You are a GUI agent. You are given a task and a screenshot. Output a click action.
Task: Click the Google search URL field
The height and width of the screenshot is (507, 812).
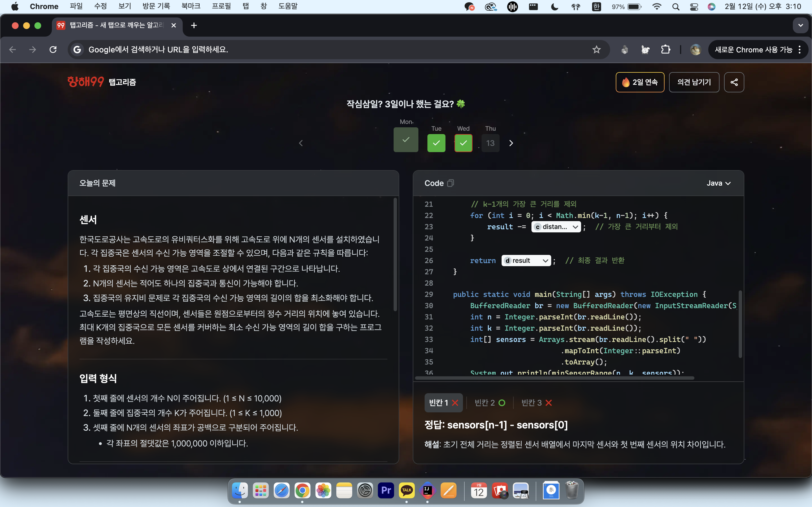pyautogui.click(x=336, y=50)
